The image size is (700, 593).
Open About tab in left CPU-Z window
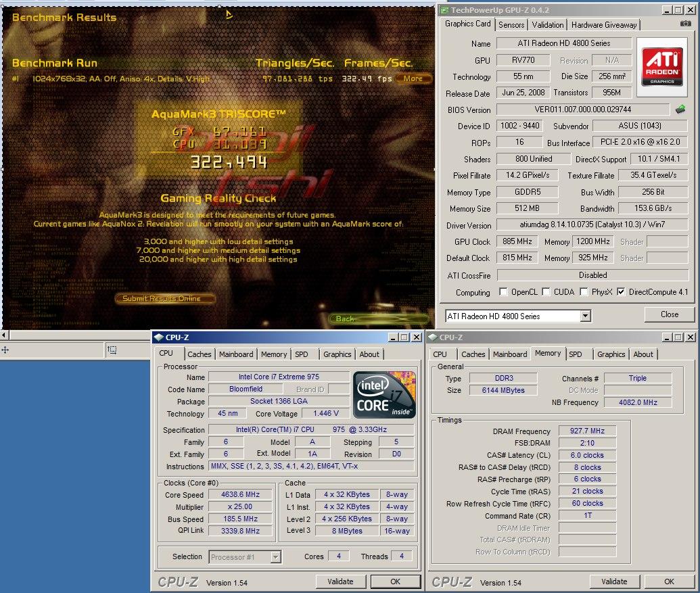coord(369,354)
